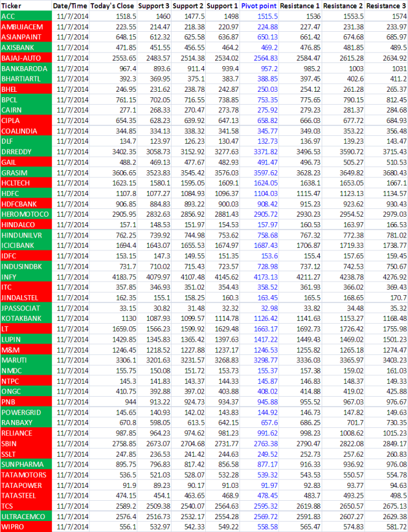408x532 pixels.
Task: Select TATAPOWER today's close 91.9
Action: [x=130, y=485]
